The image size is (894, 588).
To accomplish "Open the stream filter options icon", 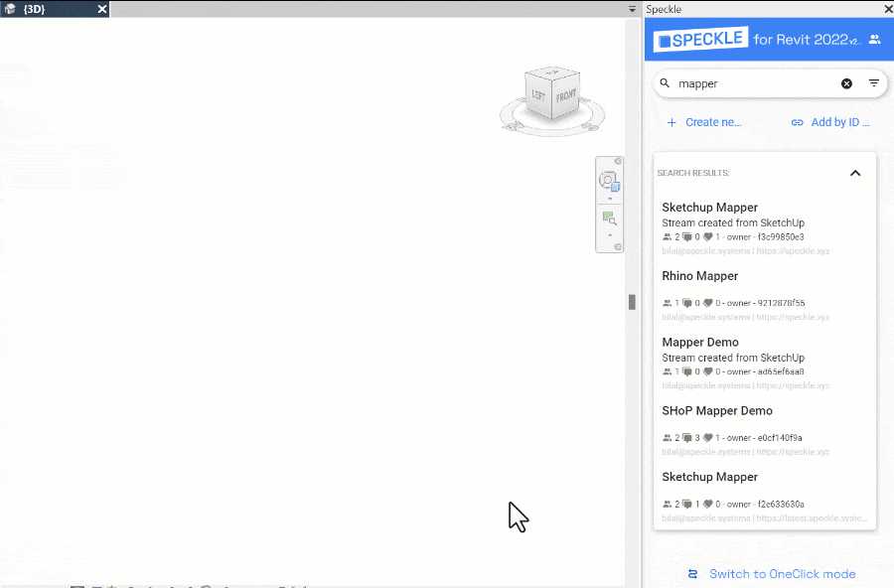I will point(873,83).
